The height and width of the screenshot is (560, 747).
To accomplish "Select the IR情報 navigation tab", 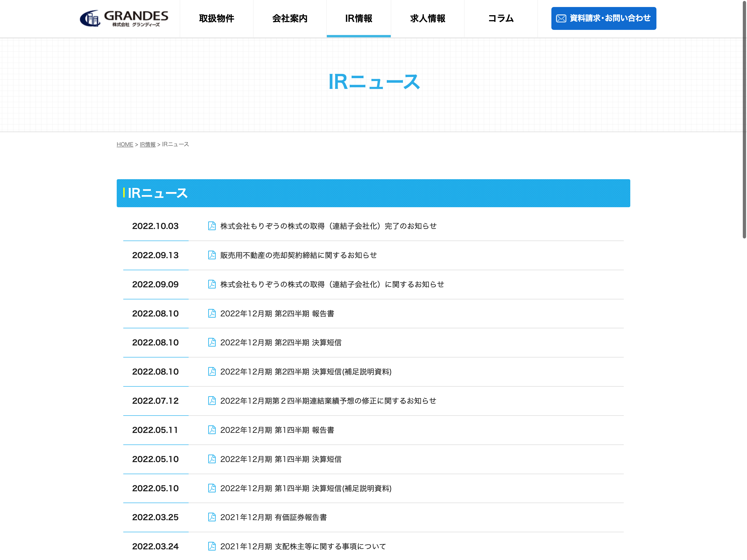I will click(359, 19).
